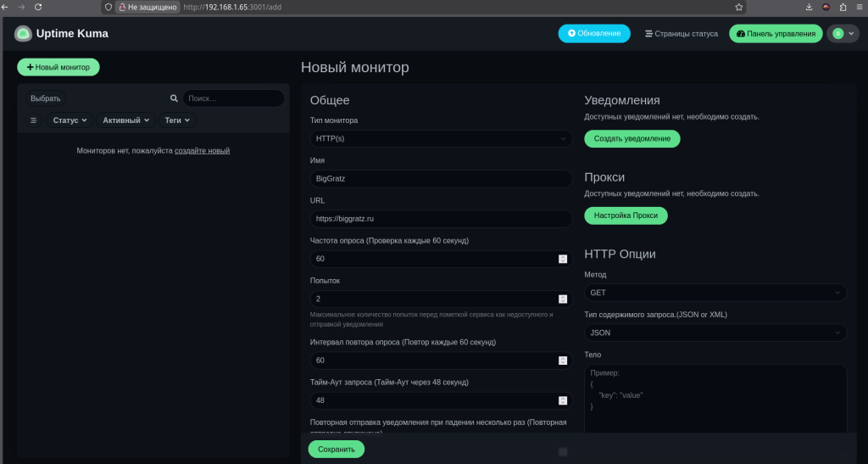
Task: Expand the Тип монитора HTTP(s) dropdown
Action: tap(441, 138)
